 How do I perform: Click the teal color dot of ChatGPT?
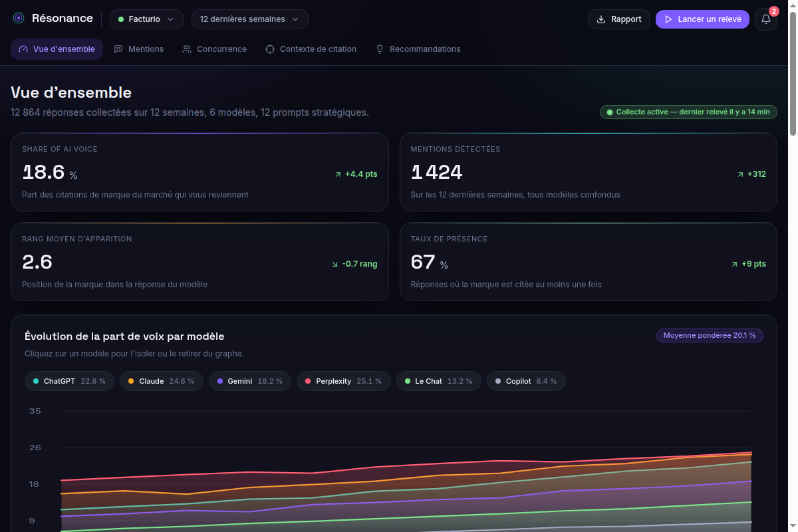[36, 381]
